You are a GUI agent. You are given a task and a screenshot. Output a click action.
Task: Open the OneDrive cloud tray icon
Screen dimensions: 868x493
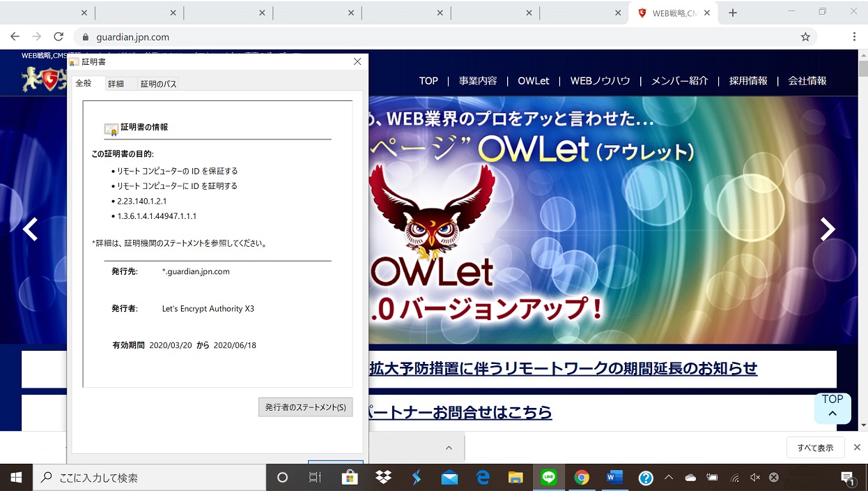click(690, 478)
